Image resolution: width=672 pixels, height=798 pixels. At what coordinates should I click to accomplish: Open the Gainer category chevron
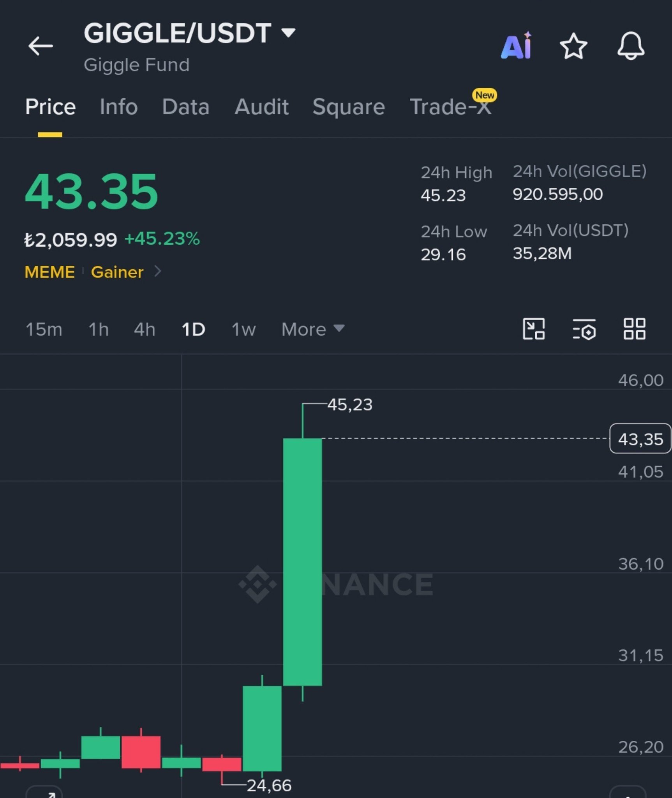[x=157, y=271]
